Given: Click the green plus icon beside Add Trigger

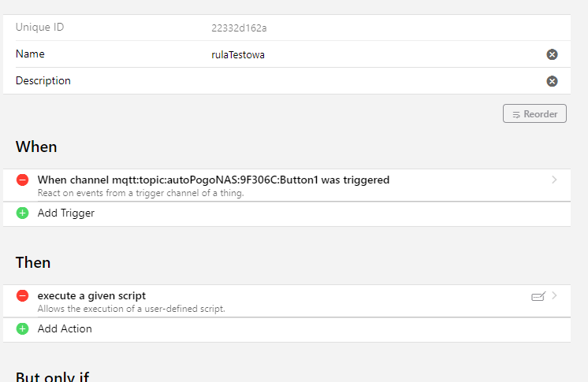Looking at the screenshot, I should point(22,213).
